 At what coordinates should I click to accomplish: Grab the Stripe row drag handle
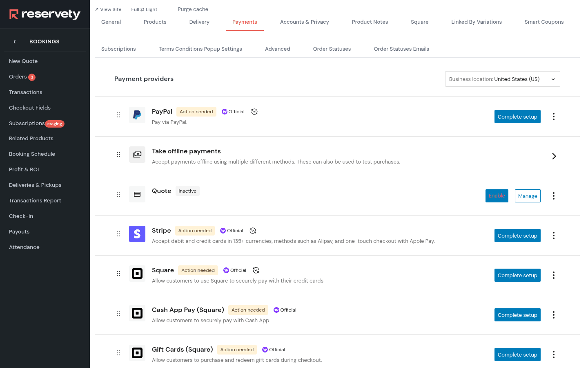(x=118, y=234)
